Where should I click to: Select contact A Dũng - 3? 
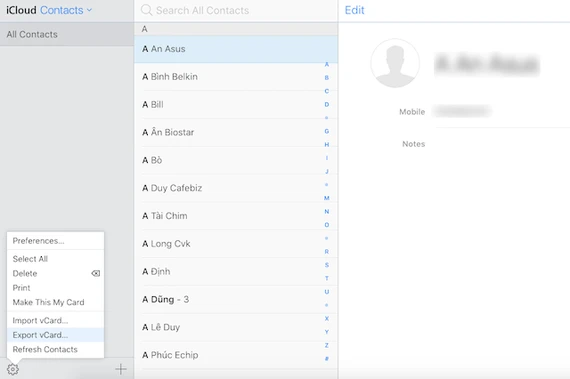coord(236,299)
